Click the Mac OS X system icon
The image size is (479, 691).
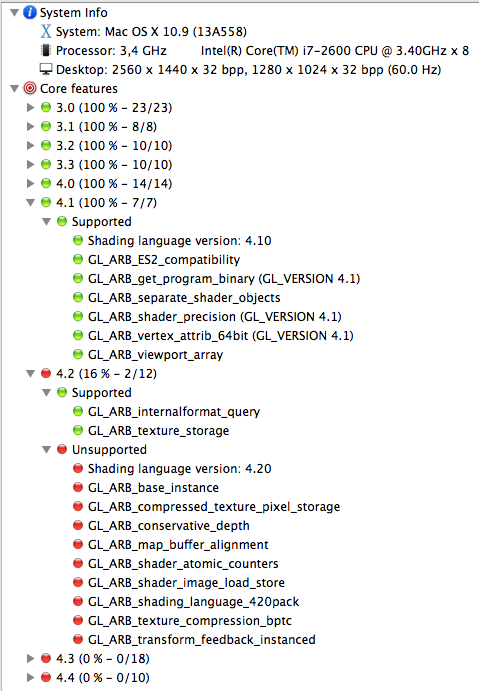tap(46, 31)
